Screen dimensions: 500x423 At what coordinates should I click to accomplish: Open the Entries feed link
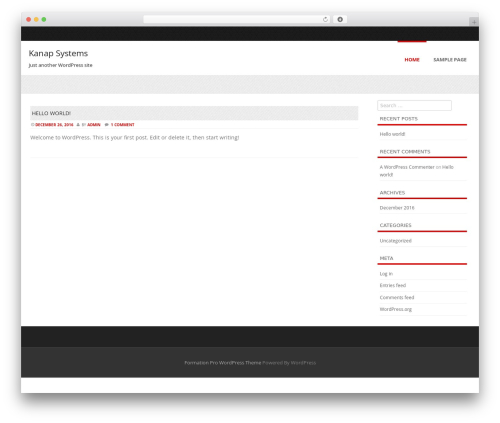393,285
